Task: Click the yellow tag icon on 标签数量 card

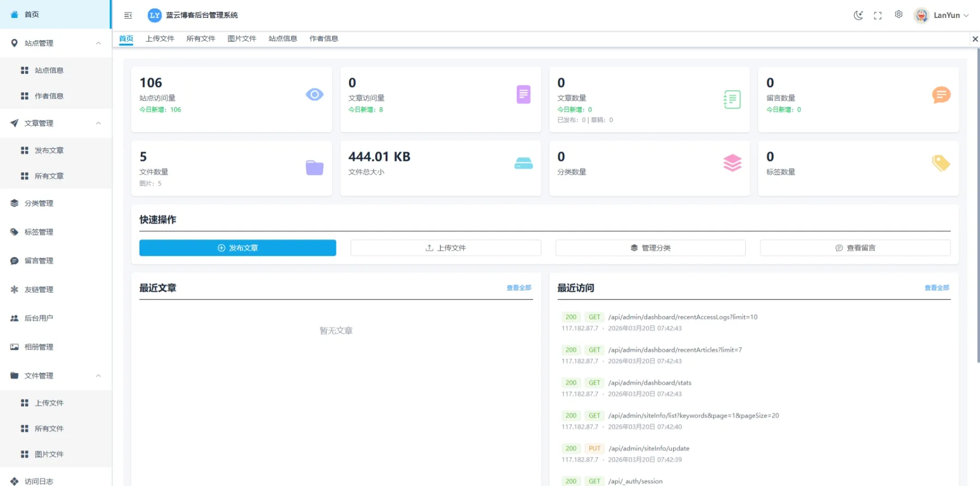Action: (x=941, y=163)
